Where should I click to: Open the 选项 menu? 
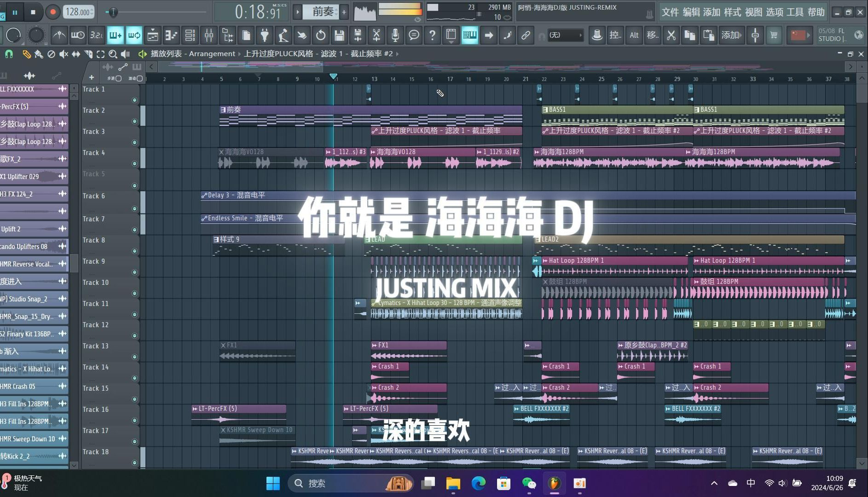[x=775, y=12]
